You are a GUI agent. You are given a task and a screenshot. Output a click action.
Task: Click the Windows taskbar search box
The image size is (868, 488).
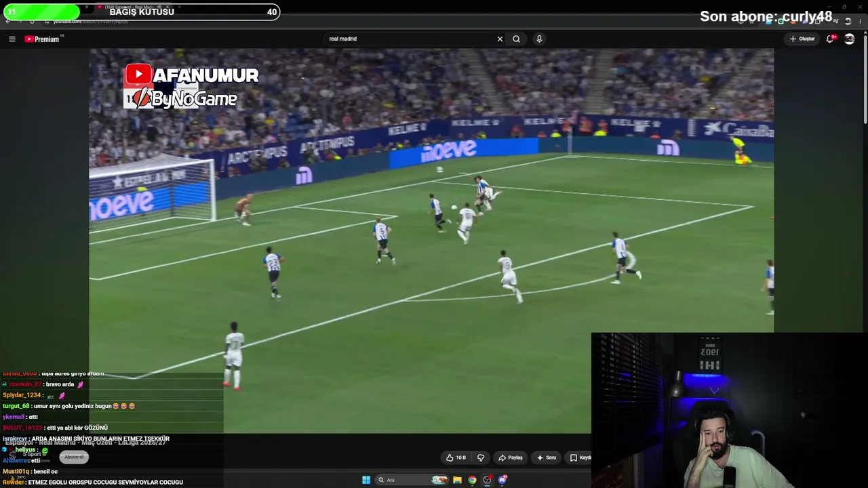[x=412, y=480]
